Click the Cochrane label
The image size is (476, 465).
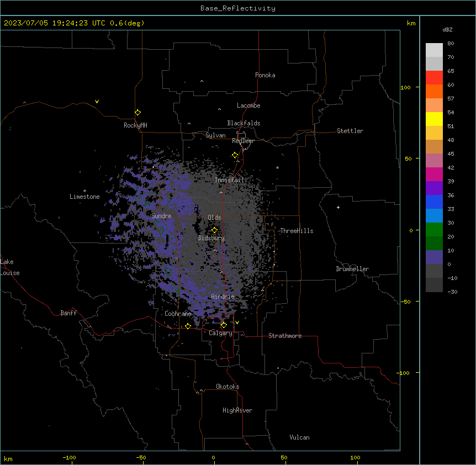pos(178,314)
